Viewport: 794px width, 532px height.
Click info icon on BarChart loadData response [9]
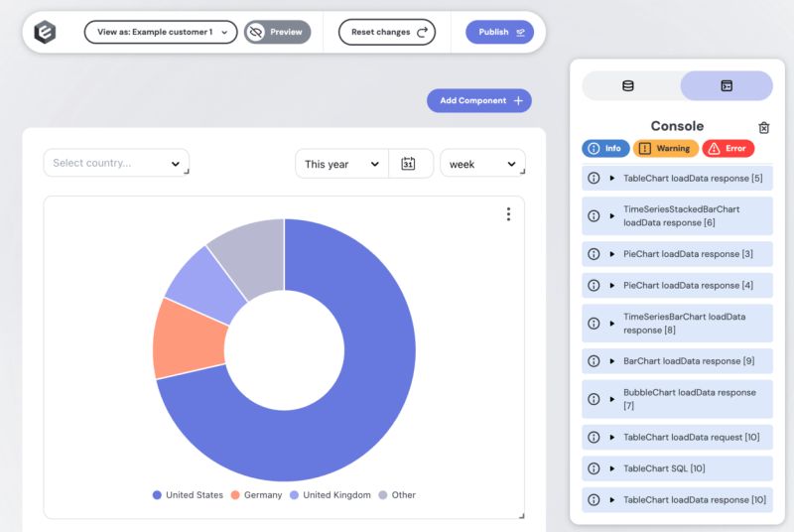click(x=594, y=361)
